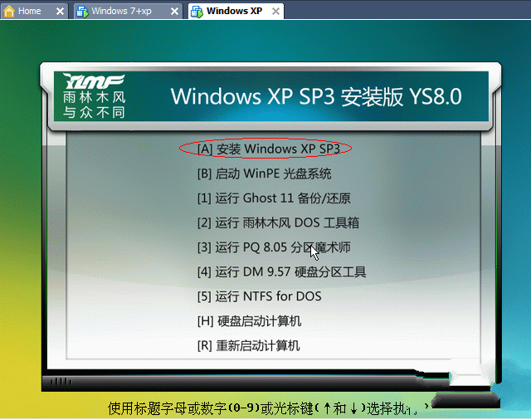The image size is (531, 420).
Task: Close the Windows 7+xp tab
Action: click(173, 12)
